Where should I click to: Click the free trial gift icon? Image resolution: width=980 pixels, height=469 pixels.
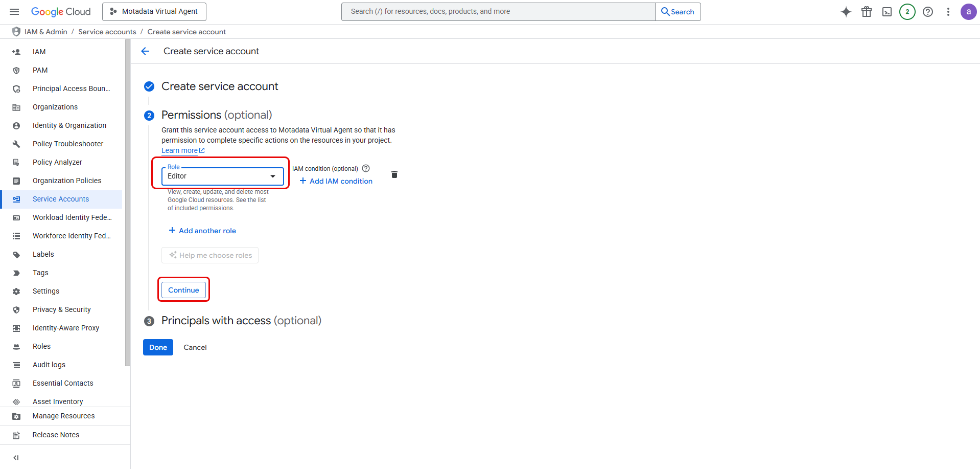pyautogui.click(x=867, y=11)
